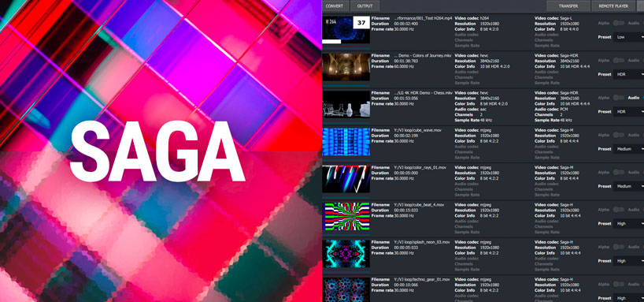644x302 pixels.
Task: Open Preset dropdown for cube_wave.mov
Action: click(x=629, y=149)
